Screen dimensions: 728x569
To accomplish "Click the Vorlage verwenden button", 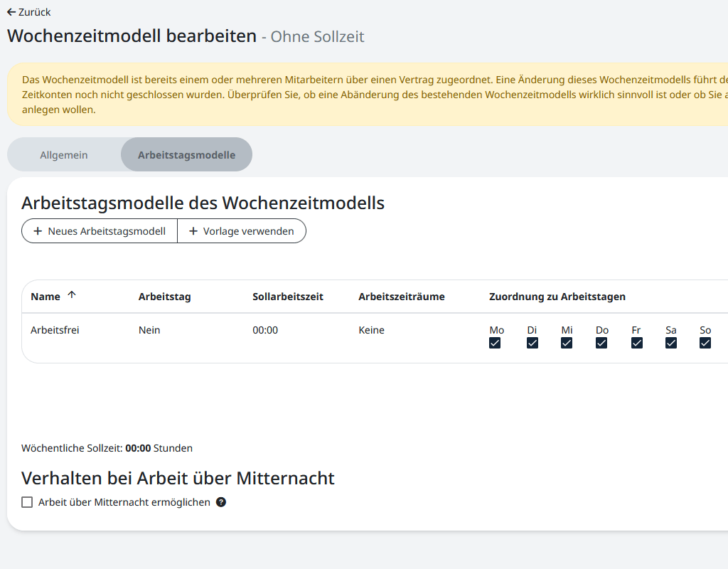I will [x=242, y=230].
